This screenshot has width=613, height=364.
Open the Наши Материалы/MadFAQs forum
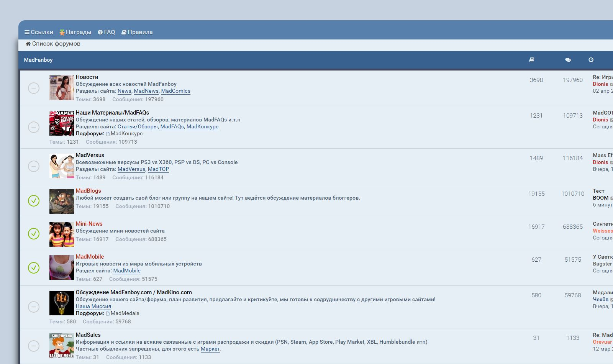tap(112, 113)
